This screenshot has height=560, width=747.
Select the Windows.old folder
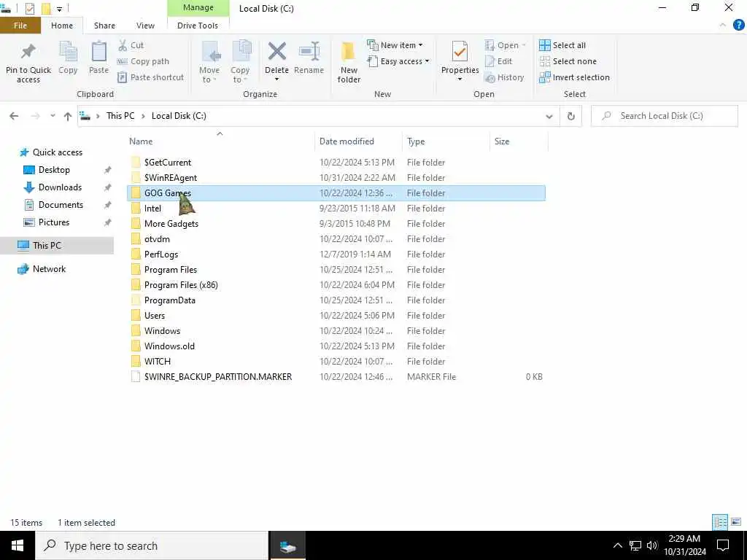click(169, 346)
